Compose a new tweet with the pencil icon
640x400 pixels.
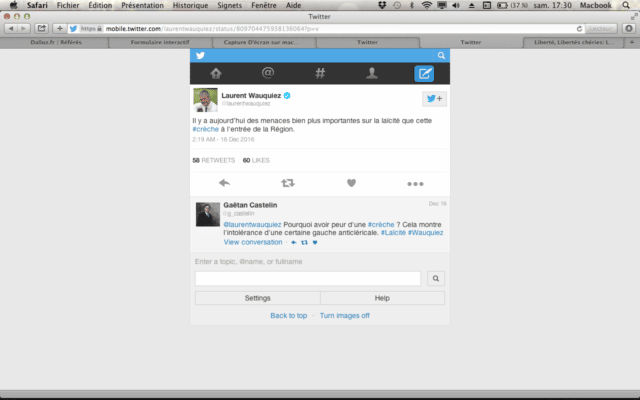coord(424,74)
